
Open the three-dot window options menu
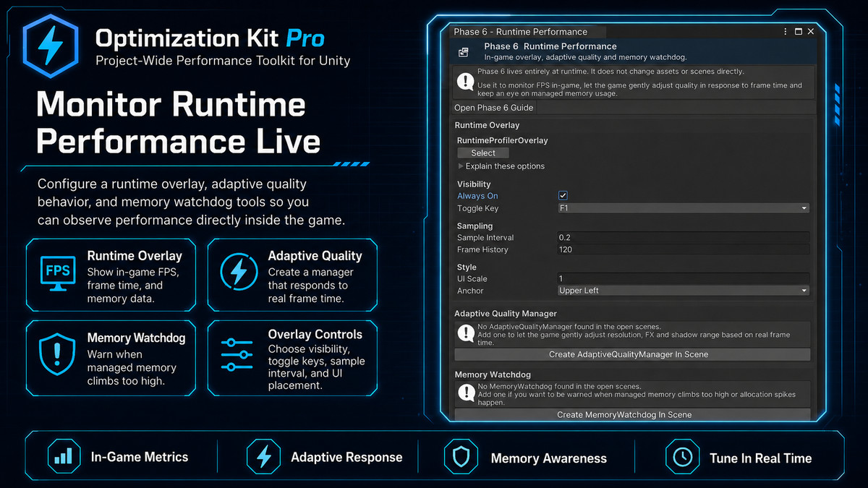pyautogui.click(x=786, y=32)
